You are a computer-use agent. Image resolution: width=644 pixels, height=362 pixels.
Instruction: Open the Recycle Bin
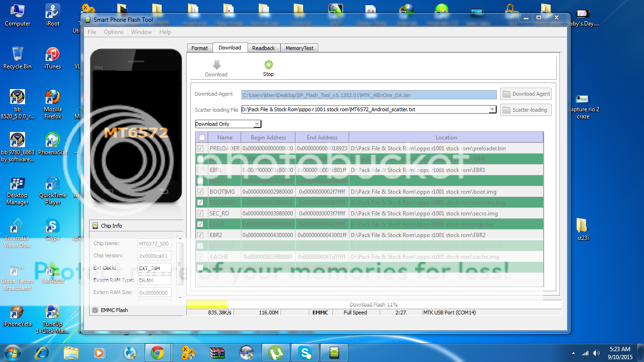click(x=17, y=55)
